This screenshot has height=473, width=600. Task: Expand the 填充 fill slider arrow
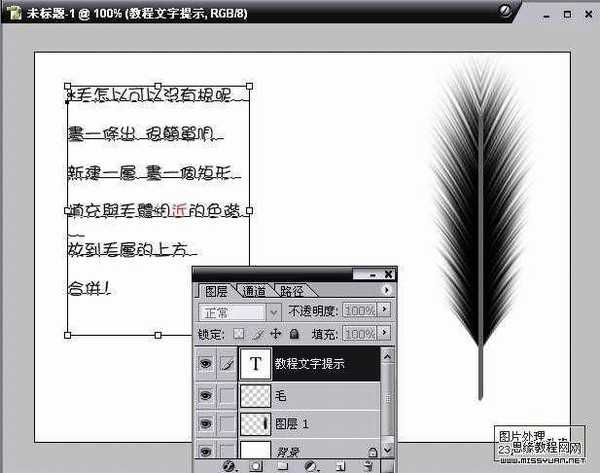click(384, 333)
